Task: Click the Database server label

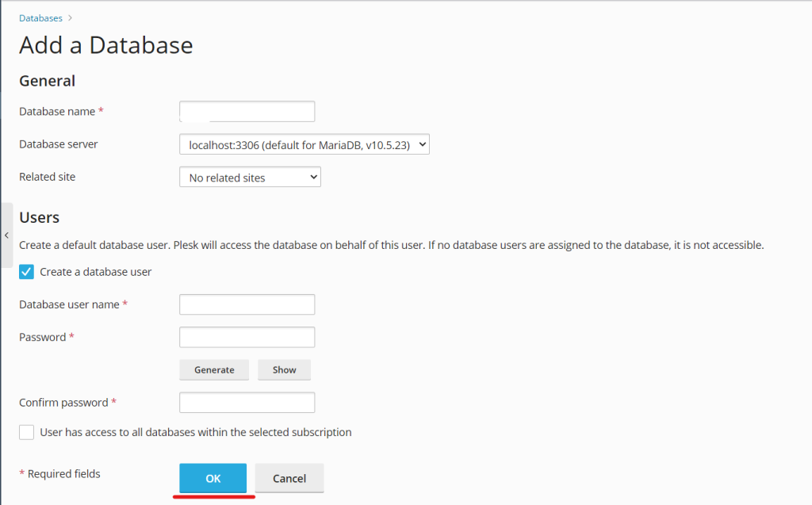Action: (x=59, y=144)
